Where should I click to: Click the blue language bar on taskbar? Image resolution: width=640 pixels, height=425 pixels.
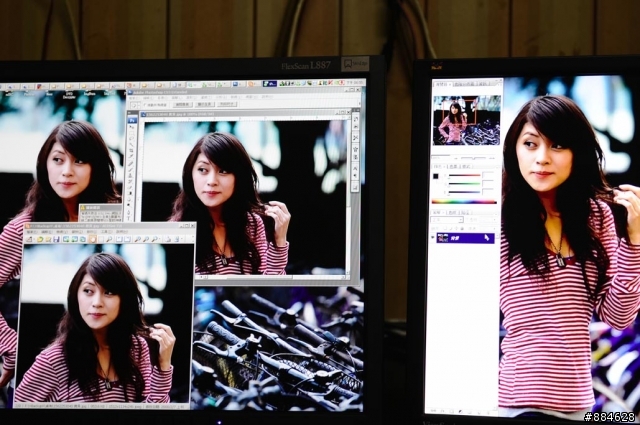tap(270, 84)
